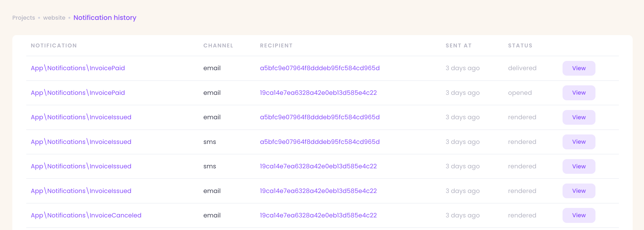Image resolution: width=644 pixels, height=230 pixels.
Task: Open the Projects breadcrumb link
Action: (x=23, y=18)
